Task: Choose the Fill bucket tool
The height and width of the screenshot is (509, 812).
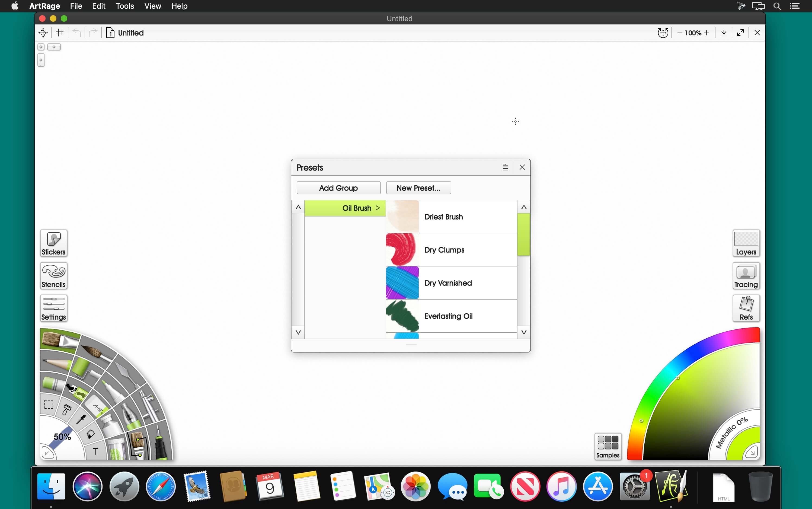Action: (x=90, y=435)
